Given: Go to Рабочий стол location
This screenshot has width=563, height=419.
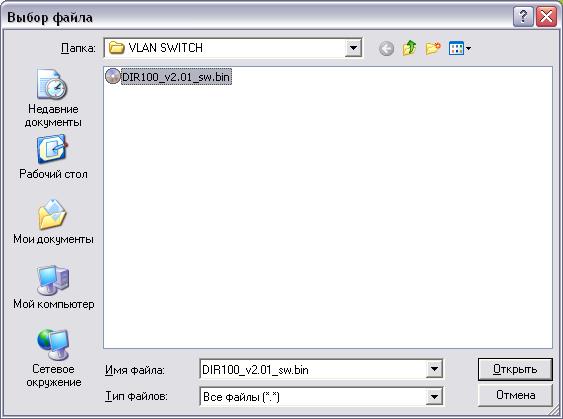Looking at the screenshot, I should click(x=53, y=157).
